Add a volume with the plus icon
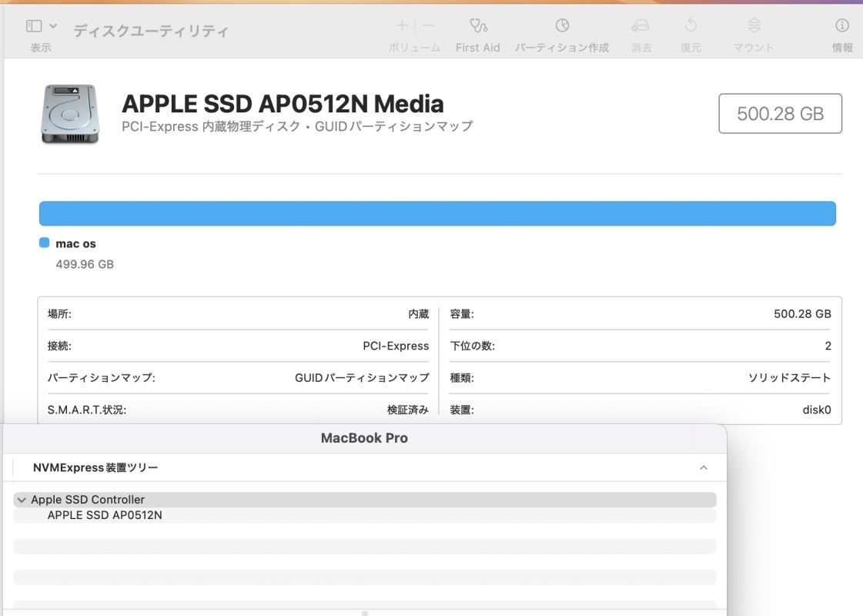Screen dimensions: 863x616 tap(403, 25)
